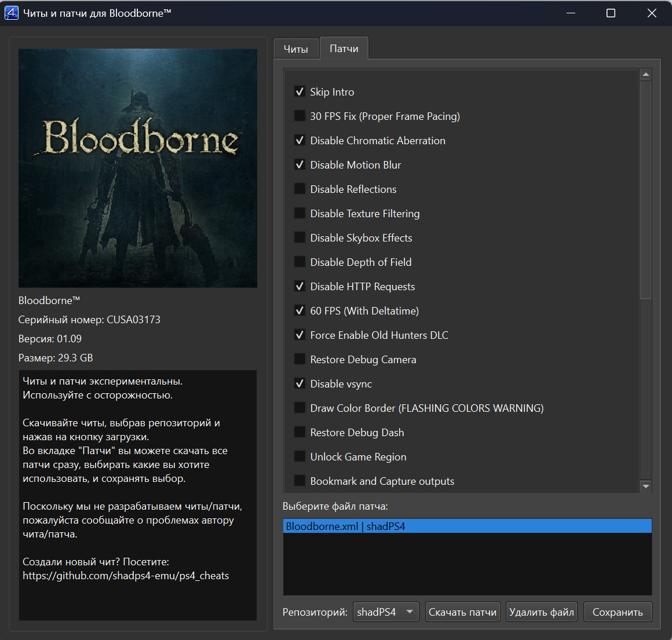This screenshot has width=672, height=640.
Task: Click the Удалить файл button
Action: [541, 612]
